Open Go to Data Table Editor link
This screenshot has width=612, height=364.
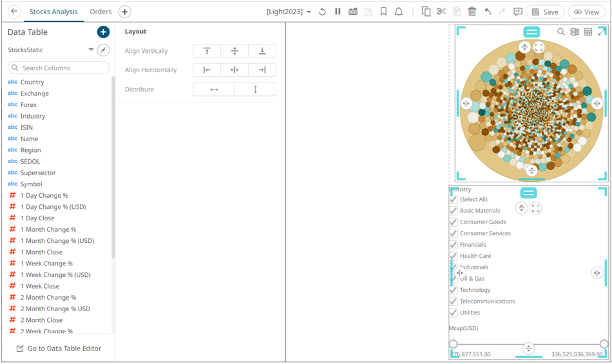click(59, 349)
